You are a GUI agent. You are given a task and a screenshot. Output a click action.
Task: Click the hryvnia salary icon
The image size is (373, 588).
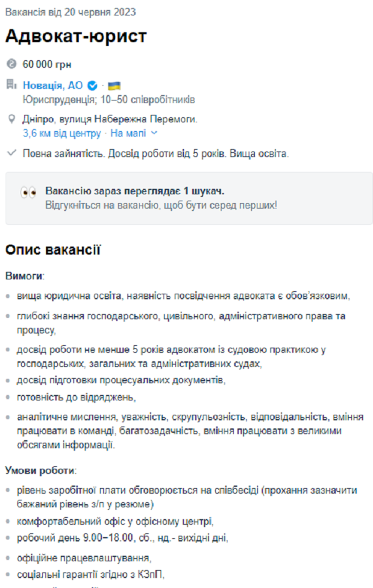point(11,64)
